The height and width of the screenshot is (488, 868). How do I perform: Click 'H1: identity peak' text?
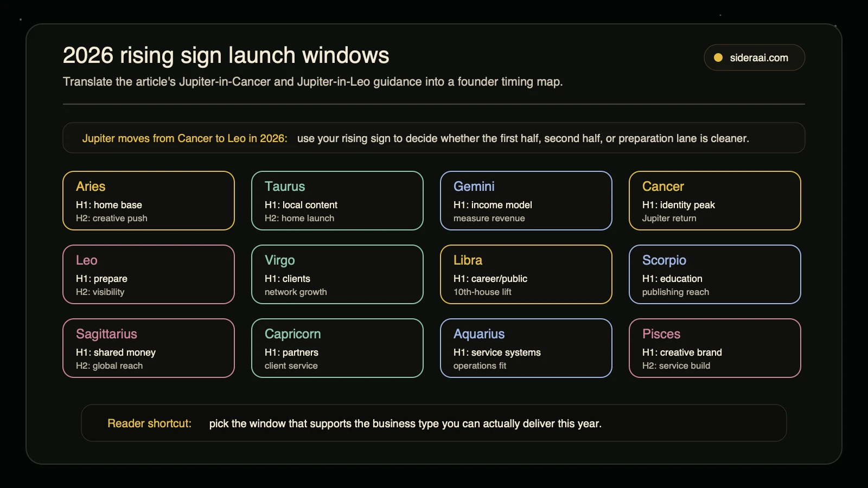(x=679, y=205)
